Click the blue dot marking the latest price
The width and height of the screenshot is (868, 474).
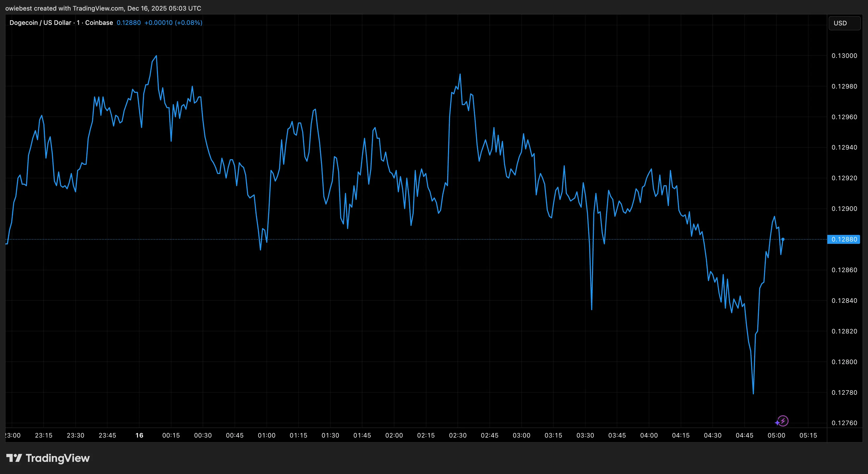(x=783, y=239)
